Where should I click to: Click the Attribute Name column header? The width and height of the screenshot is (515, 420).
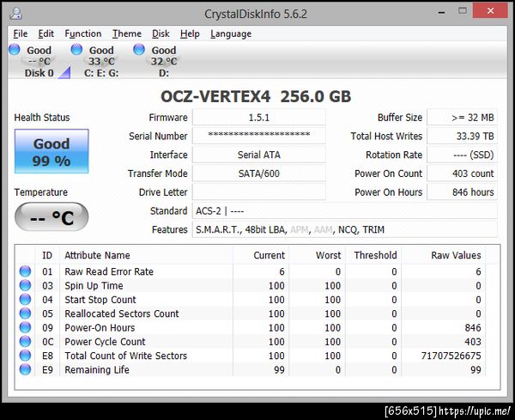click(146, 255)
